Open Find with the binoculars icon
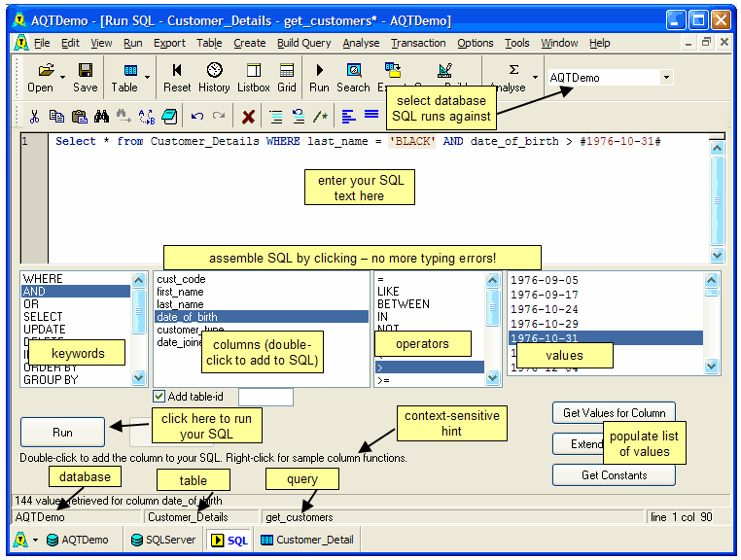The width and height of the screenshot is (741, 560). click(x=101, y=117)
